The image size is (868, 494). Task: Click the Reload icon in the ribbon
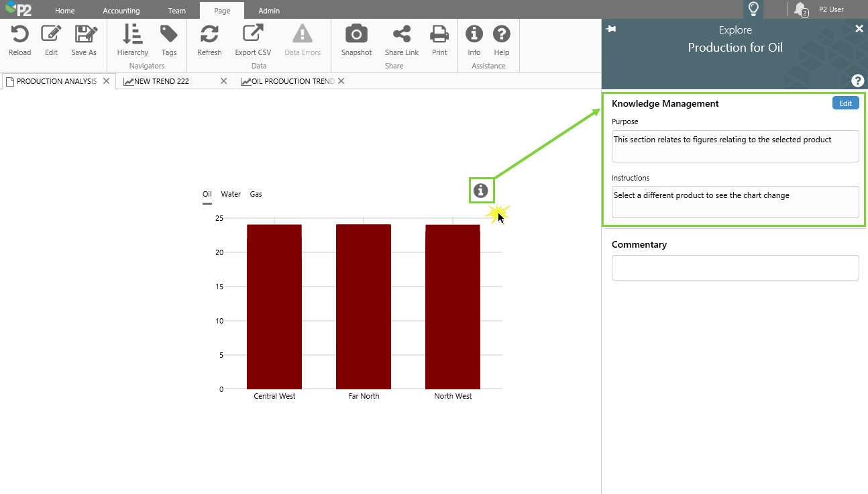(19, 35)
